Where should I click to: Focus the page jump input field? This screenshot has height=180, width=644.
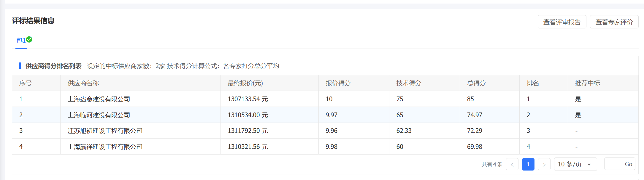613,164
